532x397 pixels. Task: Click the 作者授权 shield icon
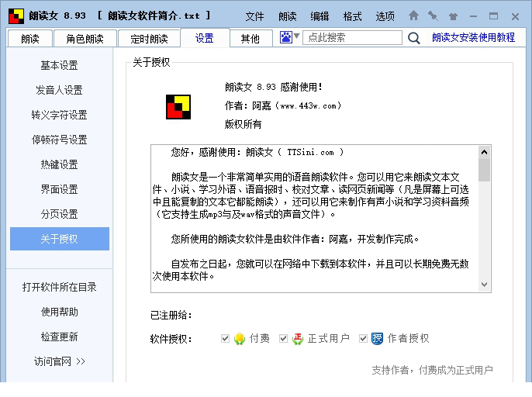[377, 338]
